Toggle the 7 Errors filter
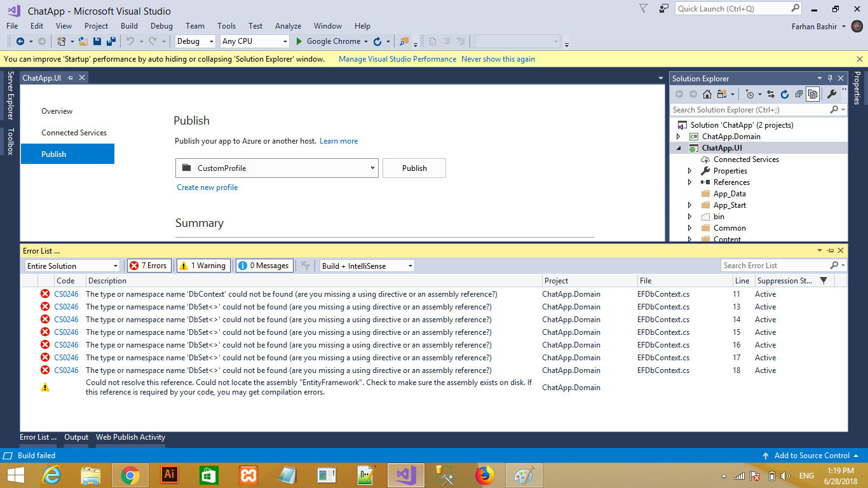 pos(149,266)
